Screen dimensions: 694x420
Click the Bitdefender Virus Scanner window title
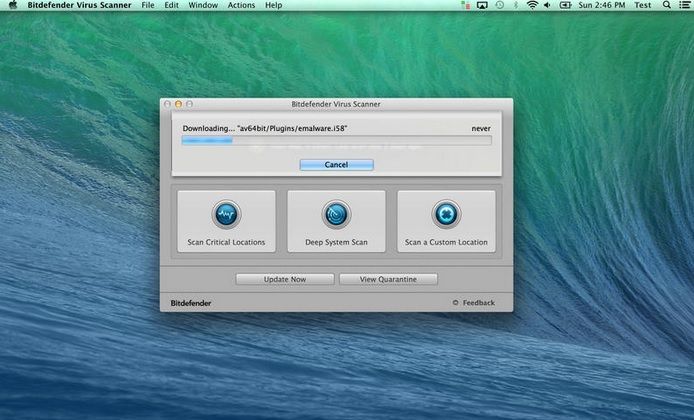(x=336, y=104)
